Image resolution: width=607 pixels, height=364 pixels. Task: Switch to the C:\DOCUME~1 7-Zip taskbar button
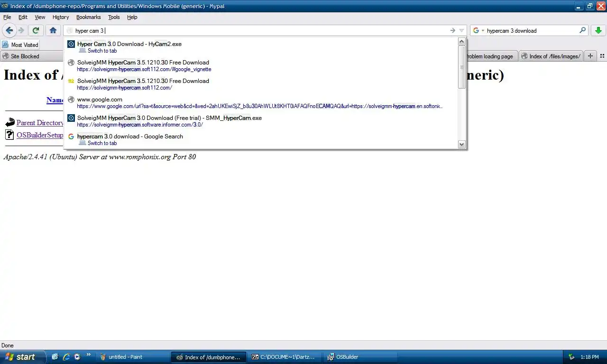(x=285, y=357)
